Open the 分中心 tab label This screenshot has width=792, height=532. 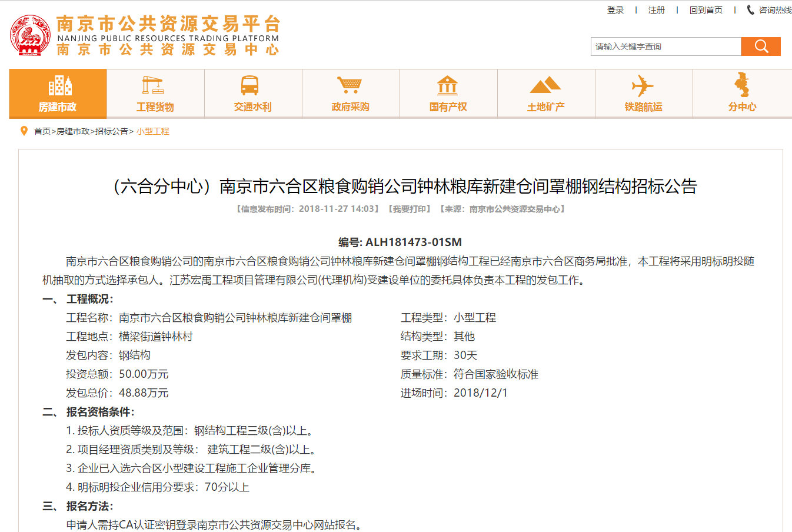[742, 107]
